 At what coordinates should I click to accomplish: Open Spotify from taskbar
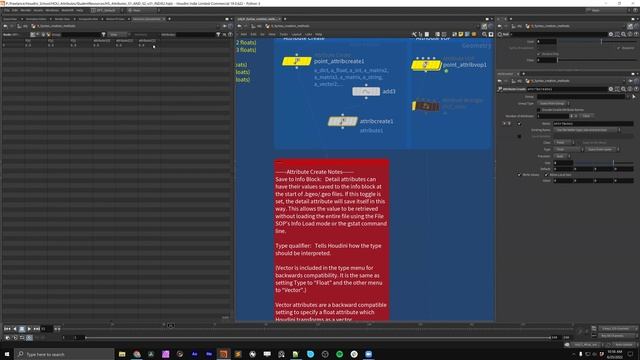tap(339, 354)
